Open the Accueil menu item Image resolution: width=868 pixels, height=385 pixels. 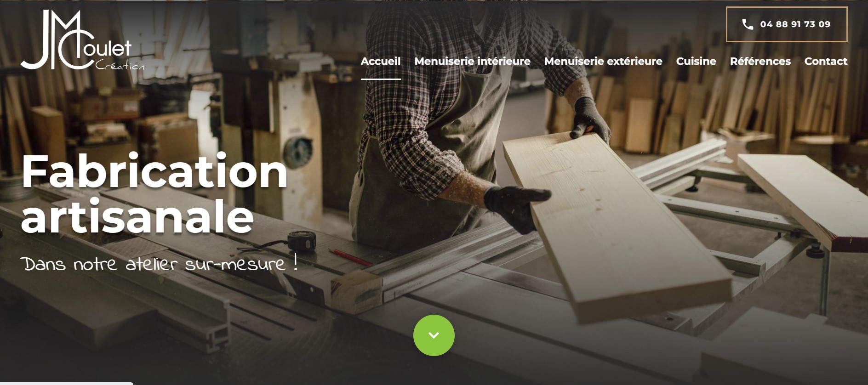[x=380, y=61]
